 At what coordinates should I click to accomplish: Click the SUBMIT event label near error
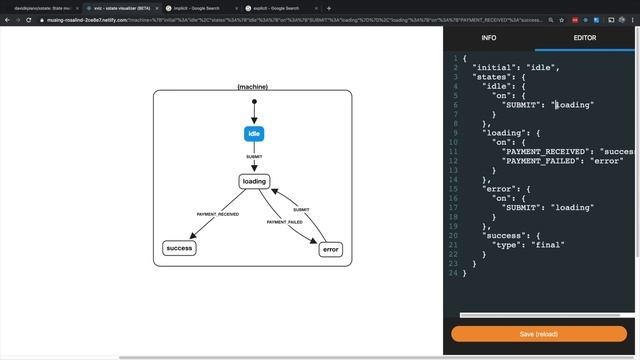click(x=301, y=210)
